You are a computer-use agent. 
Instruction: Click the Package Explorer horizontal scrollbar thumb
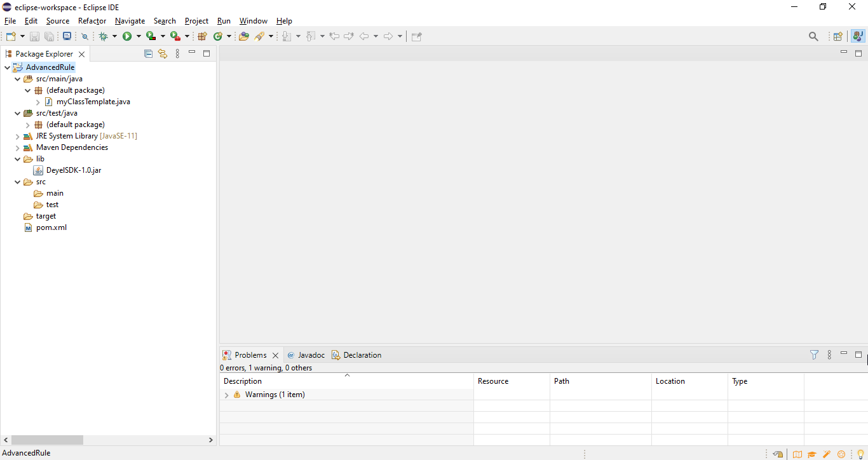click(47, 440)
